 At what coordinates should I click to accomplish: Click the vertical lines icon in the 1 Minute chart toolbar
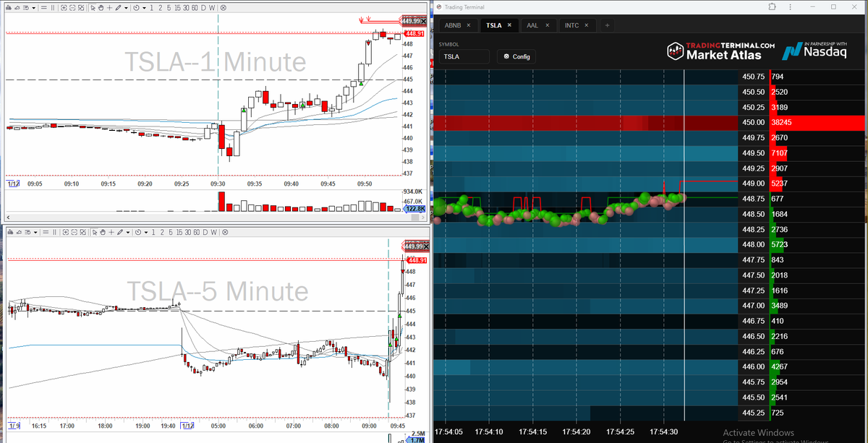click(53, 8)
